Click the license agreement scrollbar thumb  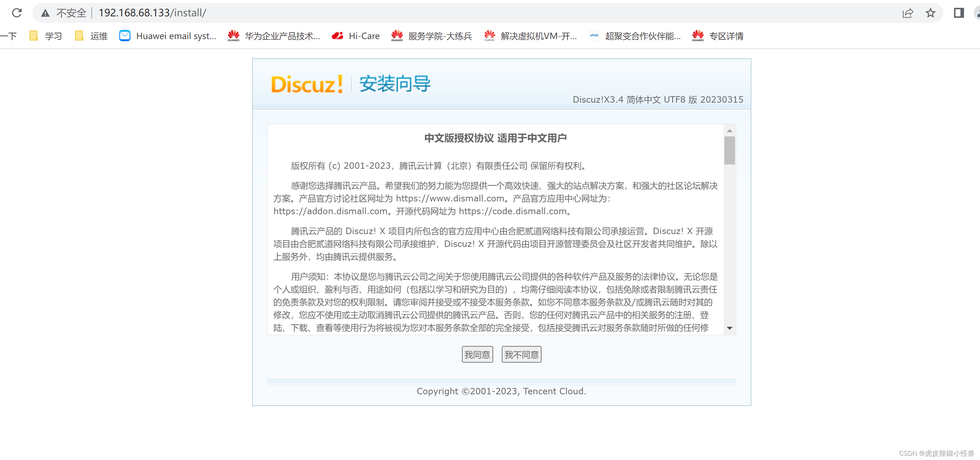click(x=729, y=151)
